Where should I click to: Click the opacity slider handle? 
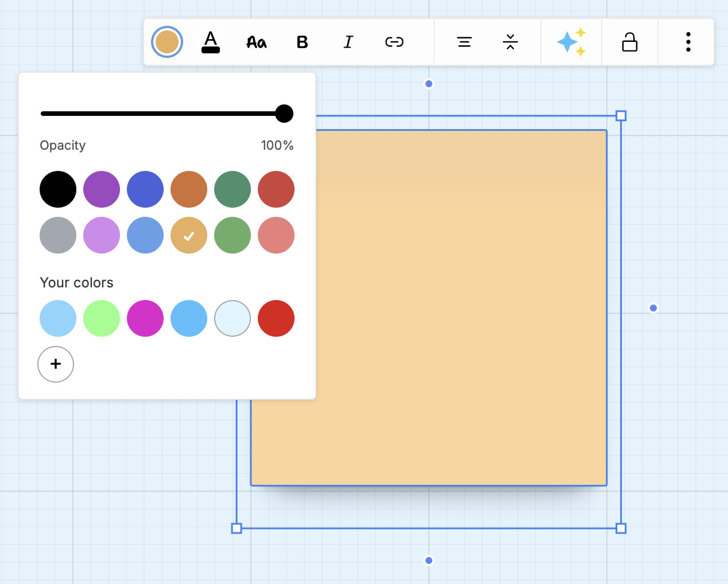point(284,114)
